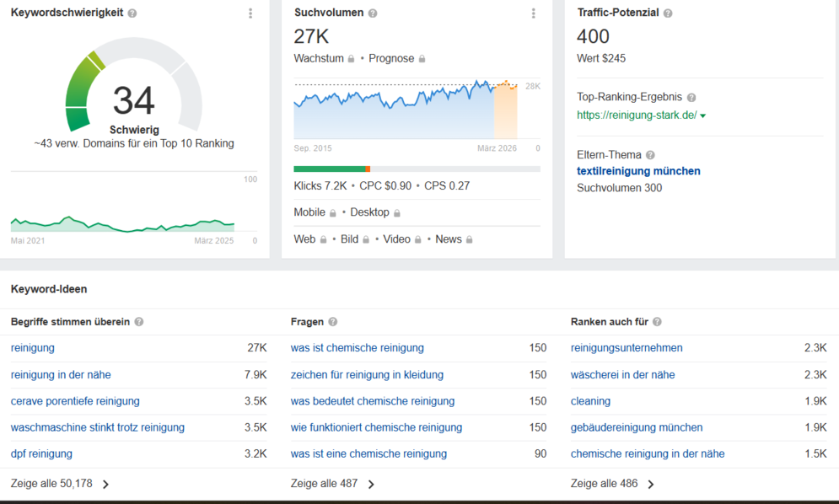Expand Zeige alle 50,178 matching terms
839x504 pixels.
point(60,484)
